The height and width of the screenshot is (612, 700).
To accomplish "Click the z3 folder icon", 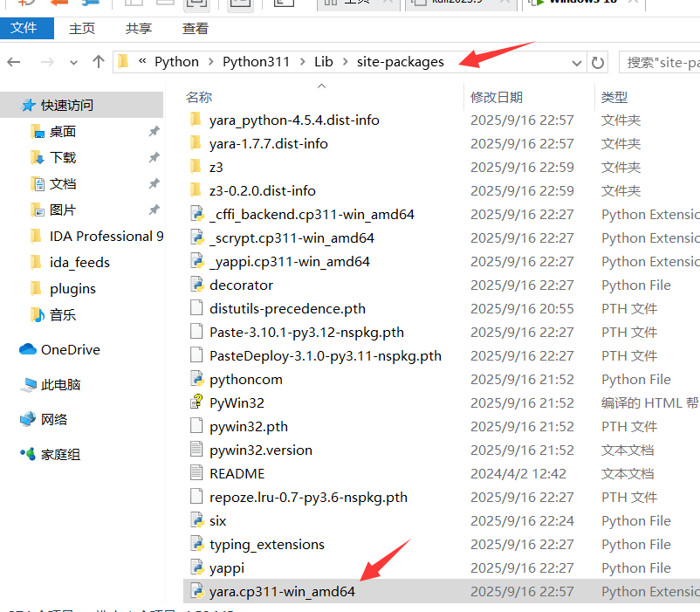I will pos(196,167).
